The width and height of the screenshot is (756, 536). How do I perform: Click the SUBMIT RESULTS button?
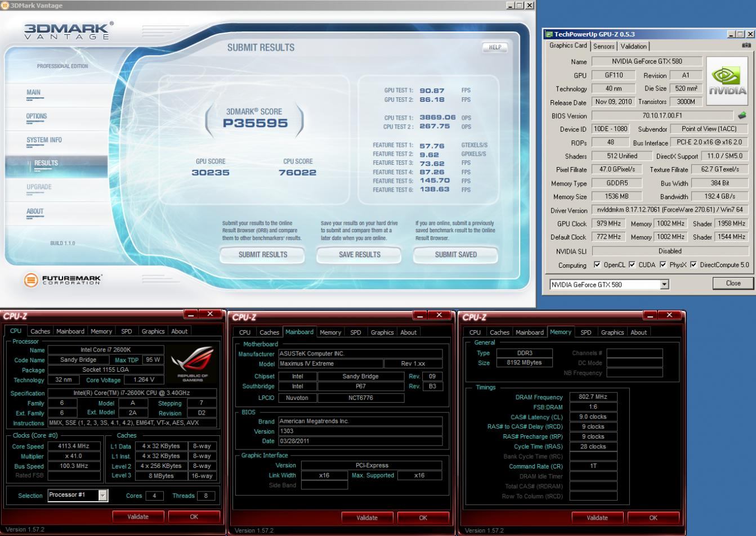click(262, 255)
